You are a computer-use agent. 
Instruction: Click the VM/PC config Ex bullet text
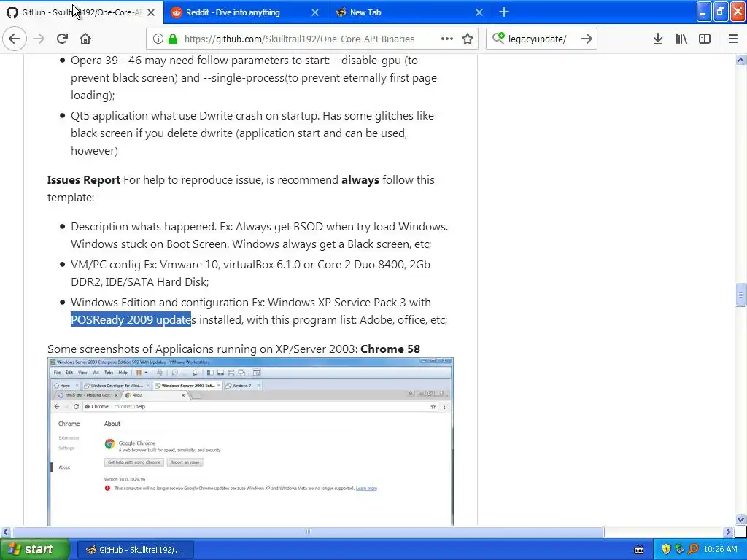(x=251, y=273)
